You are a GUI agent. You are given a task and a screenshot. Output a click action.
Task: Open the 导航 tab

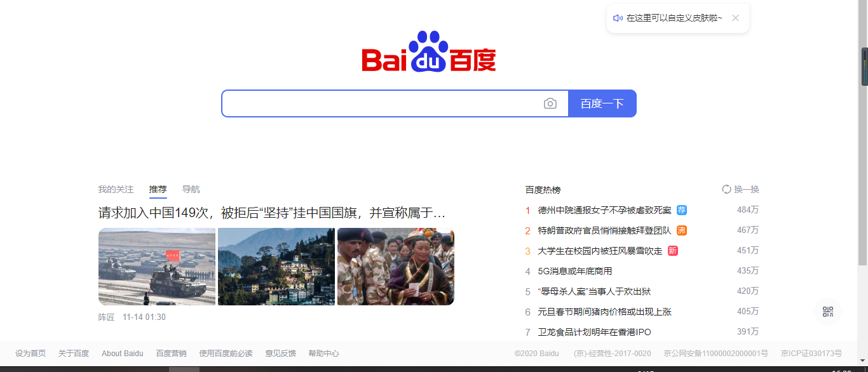[x=191, y=189]
